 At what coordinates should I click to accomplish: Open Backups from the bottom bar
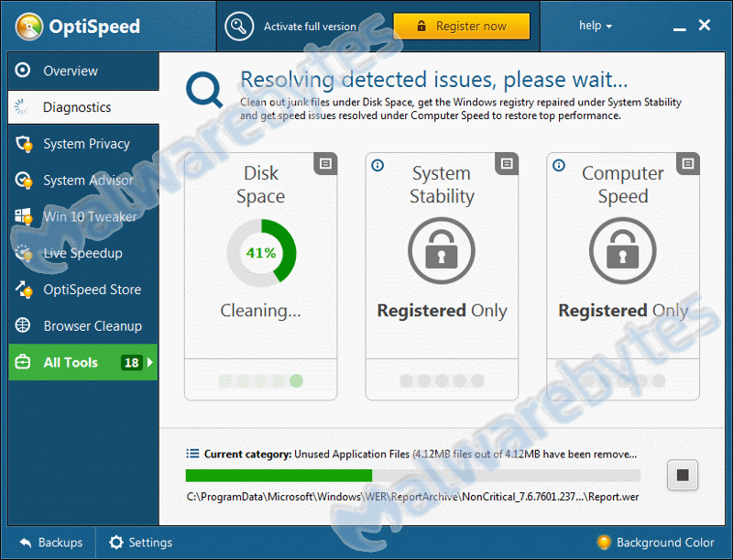(51, 543)
